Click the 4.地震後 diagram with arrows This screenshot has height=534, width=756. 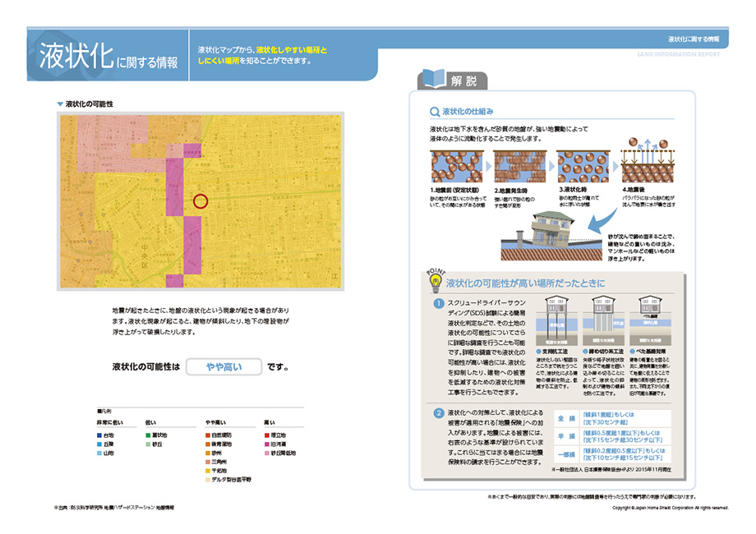pos(648,160)
